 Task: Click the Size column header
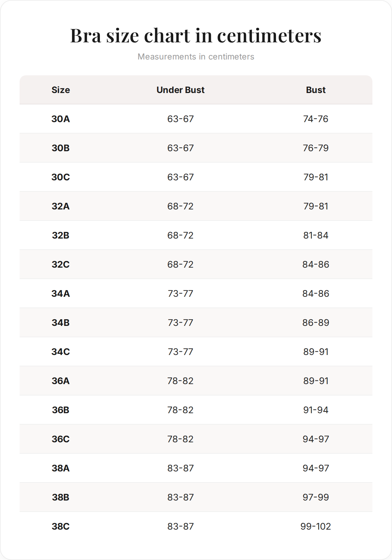click(x=61, y=90)
